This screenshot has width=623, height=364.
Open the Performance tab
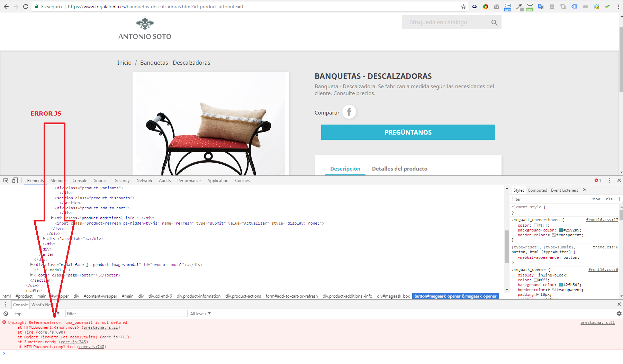click(189, 180)
